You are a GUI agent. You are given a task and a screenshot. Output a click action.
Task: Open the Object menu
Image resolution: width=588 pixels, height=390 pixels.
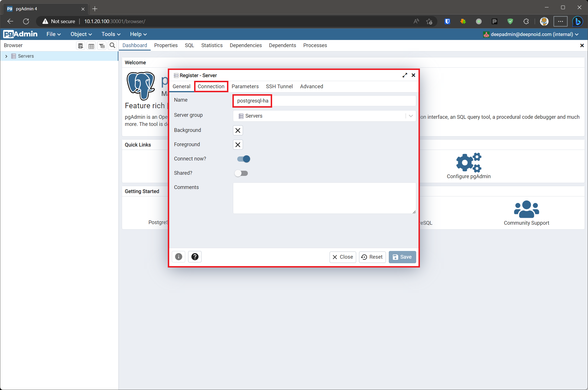coord(81,34)
